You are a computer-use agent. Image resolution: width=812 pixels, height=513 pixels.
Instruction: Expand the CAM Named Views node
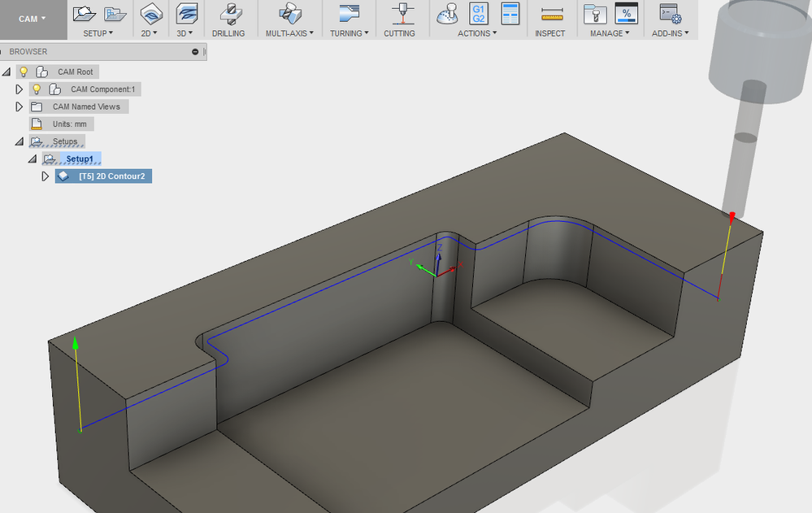20,107
